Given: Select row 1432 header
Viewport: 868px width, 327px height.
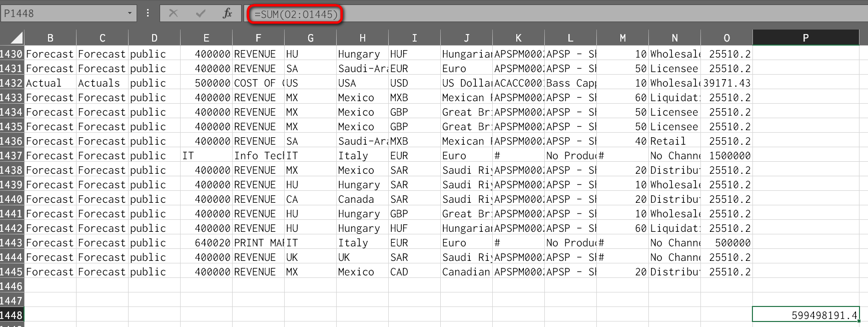Looking at the screenshot, I should pos(12,83).
